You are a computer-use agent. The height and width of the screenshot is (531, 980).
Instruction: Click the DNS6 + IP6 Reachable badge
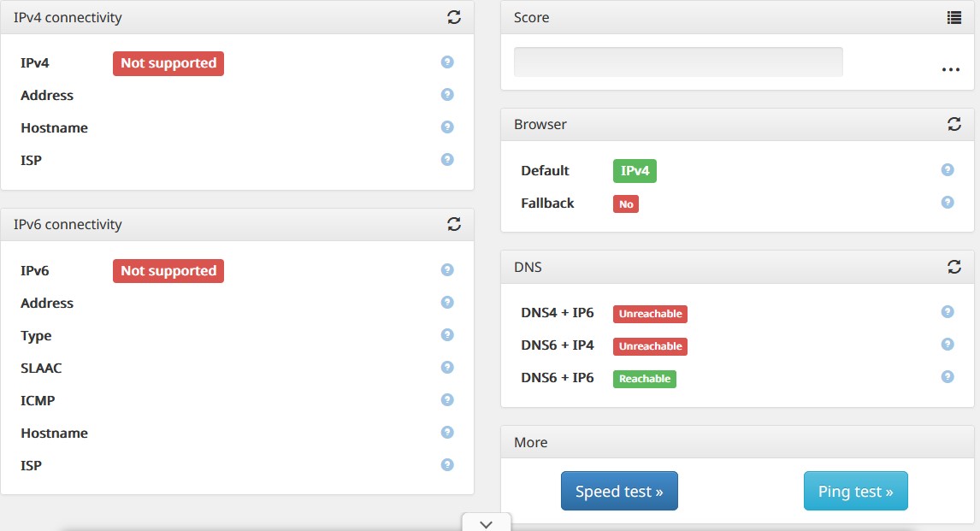[x=645, y=379]
